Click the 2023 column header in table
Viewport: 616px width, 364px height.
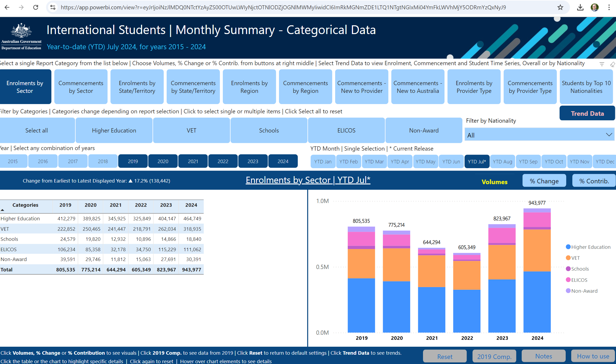click(166, 205)
